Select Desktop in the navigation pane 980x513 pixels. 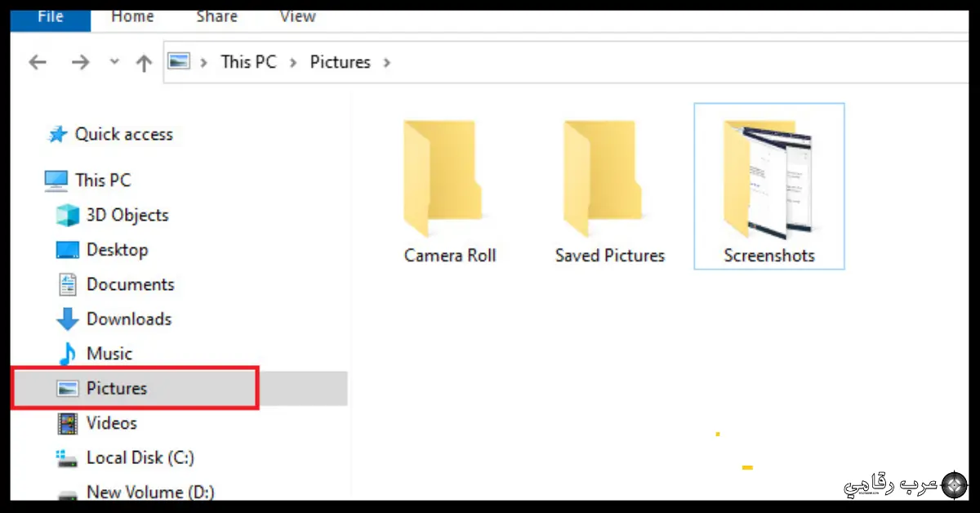(x=118, y=250)
